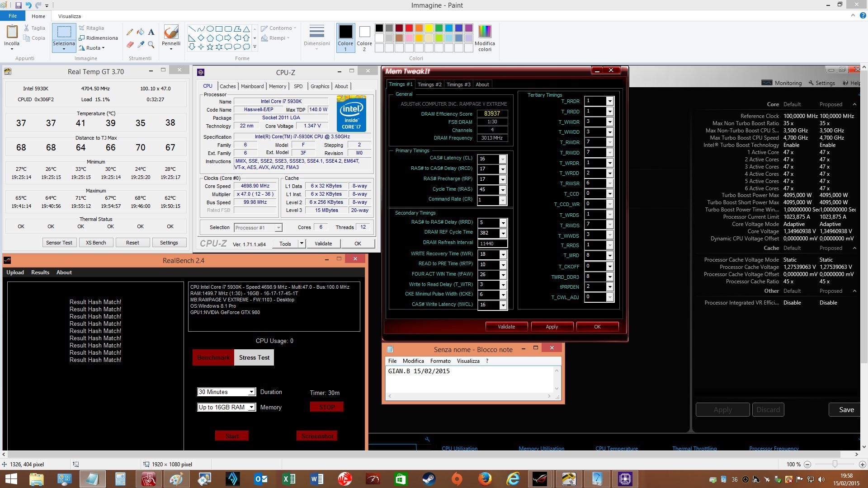Switch to CPU-Z Mainboard tab
868x488 pixels.
click(252, 86)
